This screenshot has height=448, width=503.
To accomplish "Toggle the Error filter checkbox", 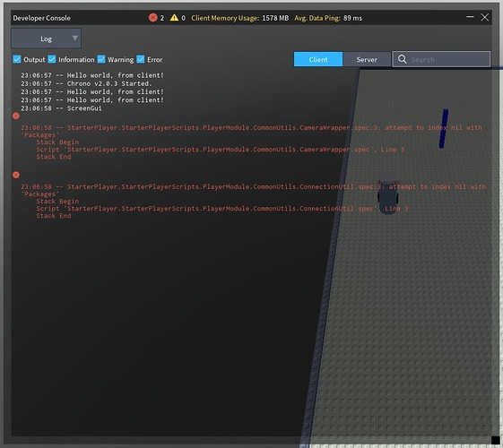I will [141, 59].
